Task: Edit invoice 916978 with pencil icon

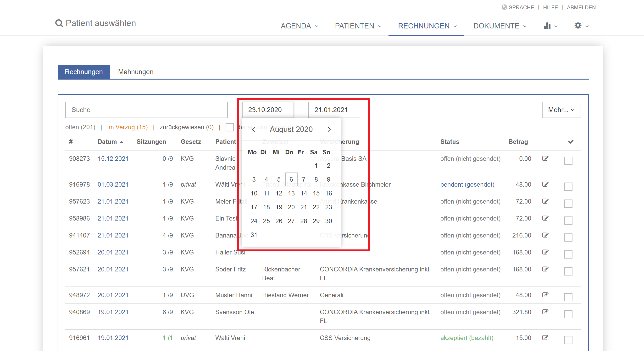Action: pyautogui.click(x=545, y=184)
